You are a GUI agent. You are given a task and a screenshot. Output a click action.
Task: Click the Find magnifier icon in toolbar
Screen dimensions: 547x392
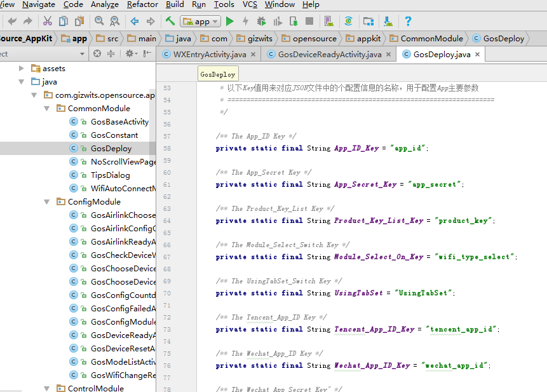[x=99, y=22]
